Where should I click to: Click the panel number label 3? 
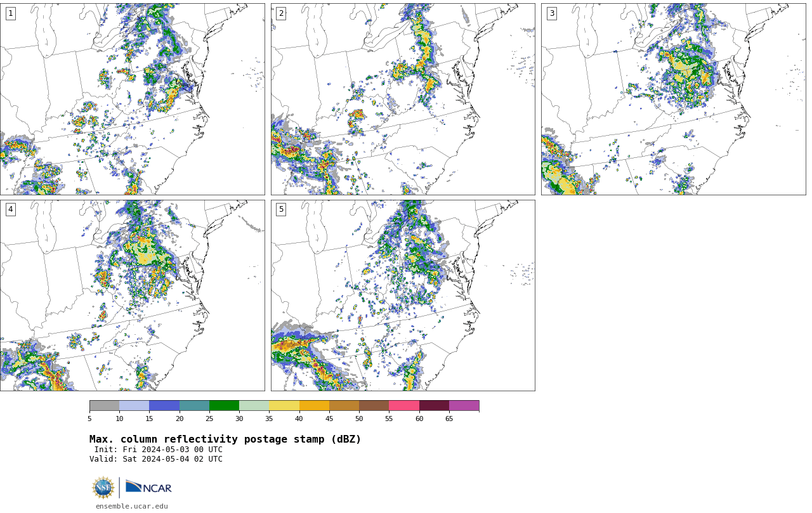click(552, 13)
